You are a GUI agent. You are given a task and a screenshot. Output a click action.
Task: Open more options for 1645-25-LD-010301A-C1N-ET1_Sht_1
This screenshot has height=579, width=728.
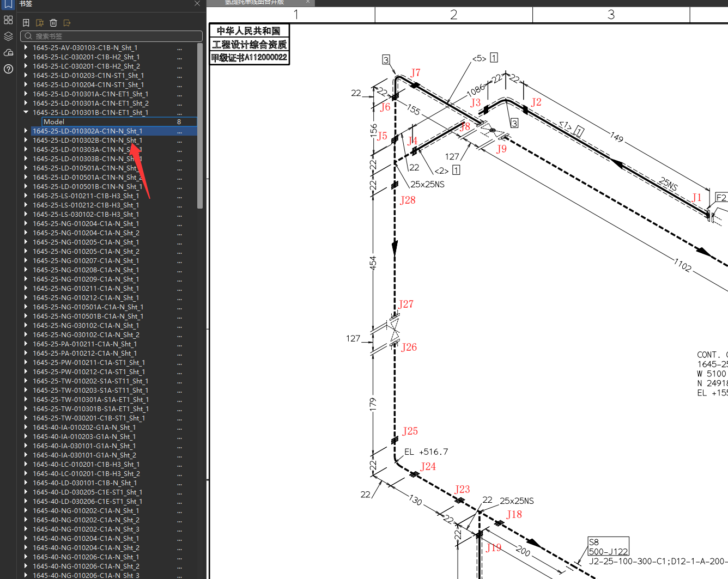point(179,94)
